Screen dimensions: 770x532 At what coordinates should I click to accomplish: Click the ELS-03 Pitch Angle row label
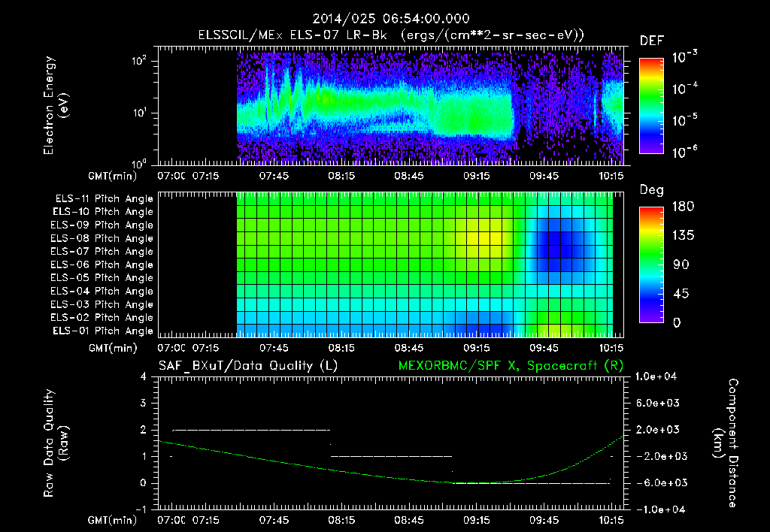[102, 305]
